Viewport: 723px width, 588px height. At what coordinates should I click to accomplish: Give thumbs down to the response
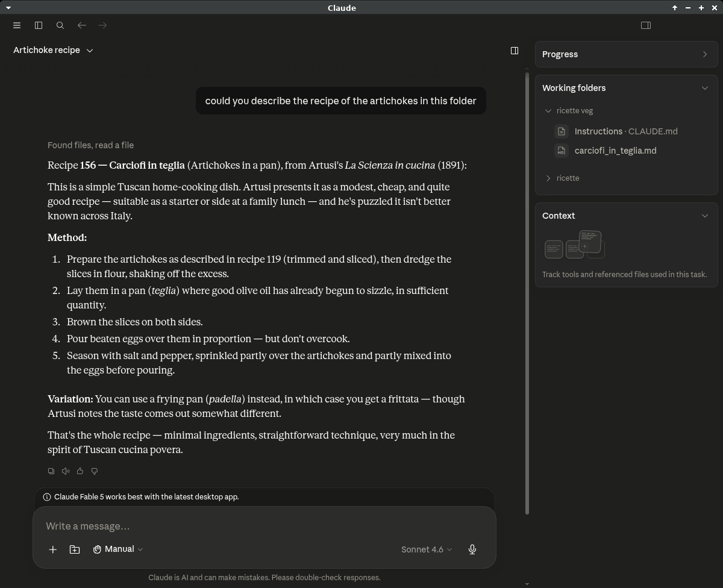click(95, 471)
